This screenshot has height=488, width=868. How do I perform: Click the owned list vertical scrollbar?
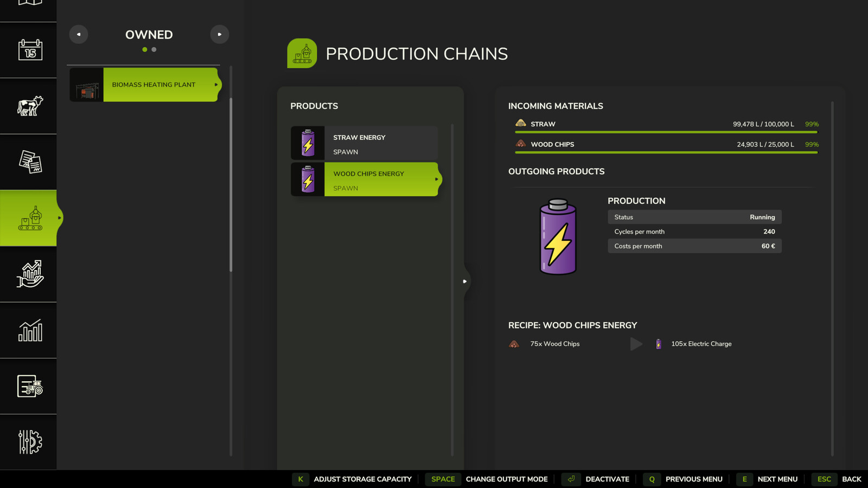point(231,184)
